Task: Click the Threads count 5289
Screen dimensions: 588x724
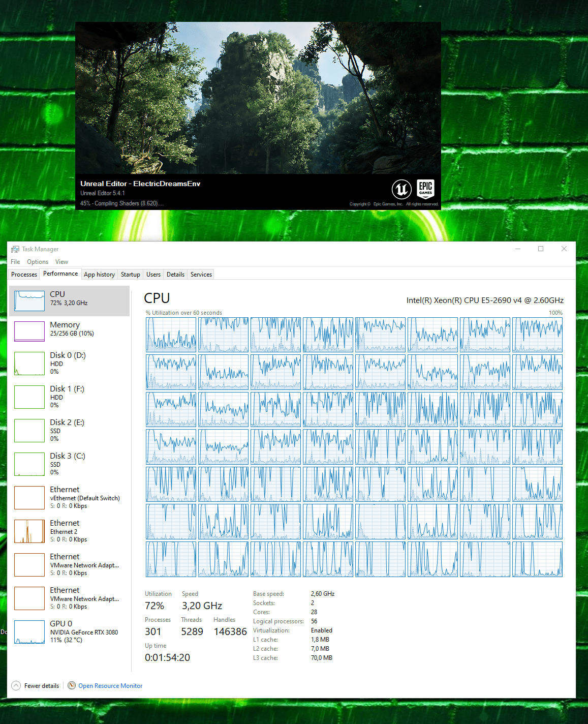Action: [192, 631]
